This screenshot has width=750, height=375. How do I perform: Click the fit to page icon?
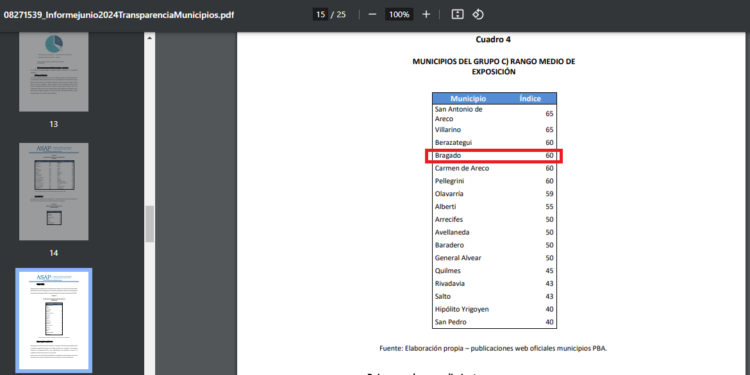point(457,14)
